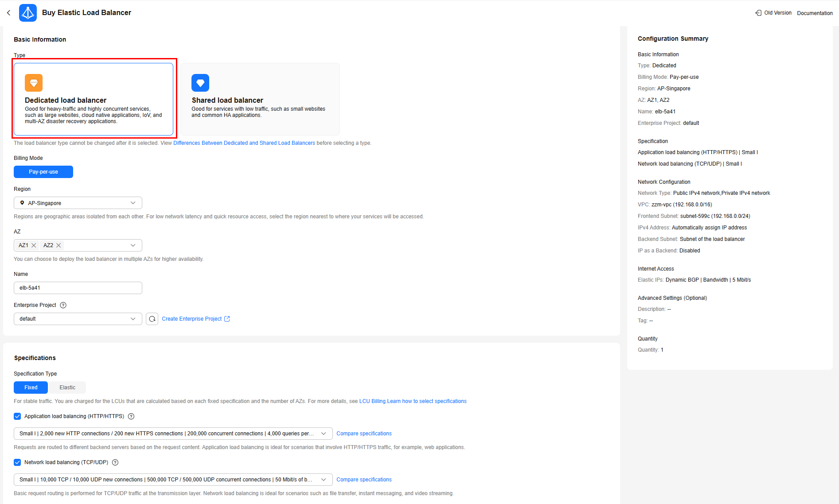The width and height of the screenshot is (839, 504).
Task: Click 'Quantity: 1' in Configuration Summary
Action: pos(651,350)
